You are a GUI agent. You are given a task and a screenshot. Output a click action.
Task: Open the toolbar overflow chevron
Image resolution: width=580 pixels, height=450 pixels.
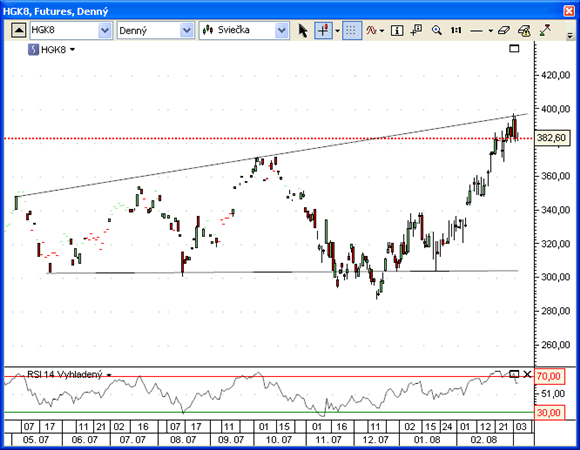tap(570, 36)
